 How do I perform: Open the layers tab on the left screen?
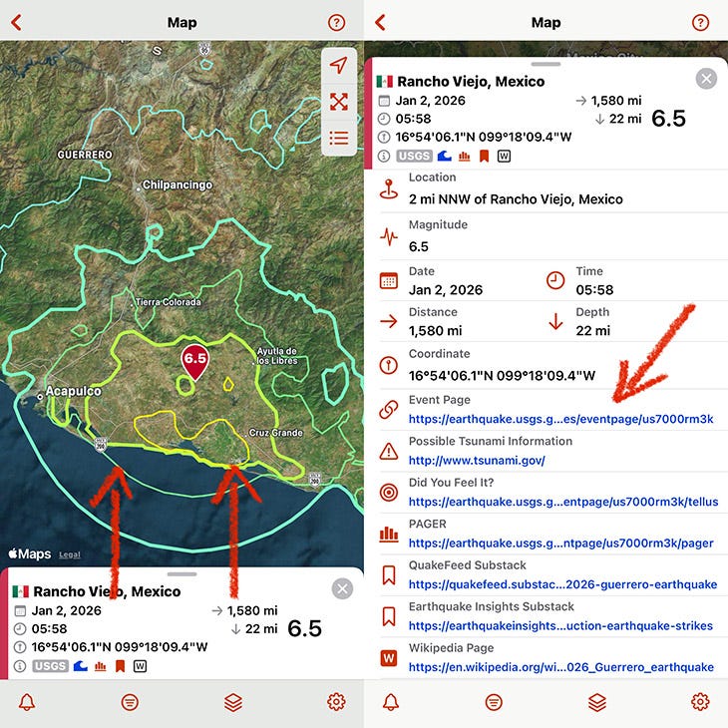[233, 702]
